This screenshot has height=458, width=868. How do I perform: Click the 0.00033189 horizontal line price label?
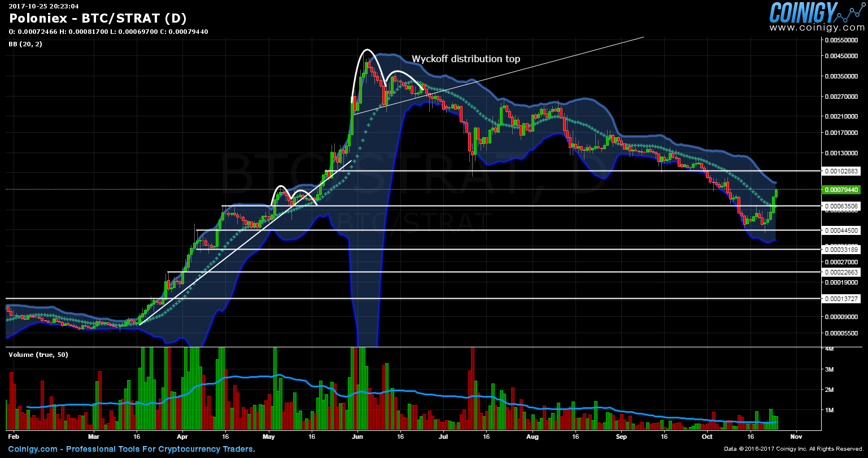point(841,249)
